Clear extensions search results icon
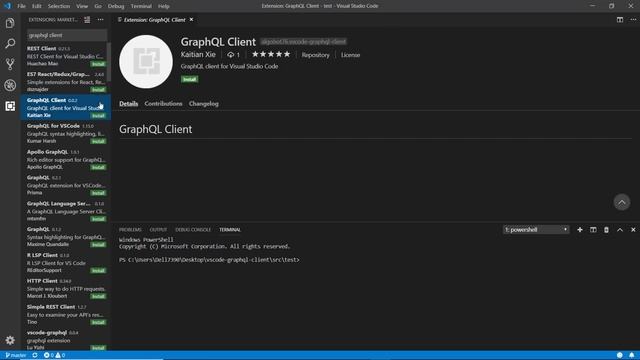The height and width of the screenshot is (360, 640). [x=87, y=20]
